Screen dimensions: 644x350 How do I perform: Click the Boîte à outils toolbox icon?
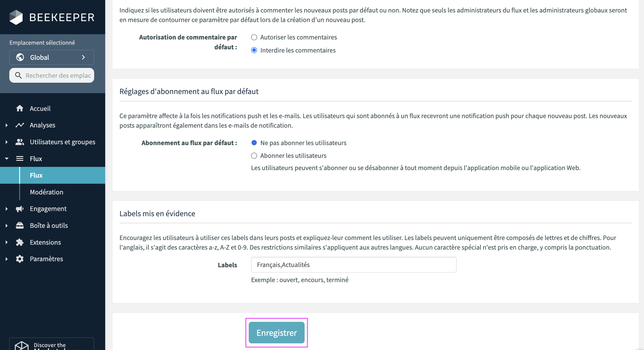(20, 225)
